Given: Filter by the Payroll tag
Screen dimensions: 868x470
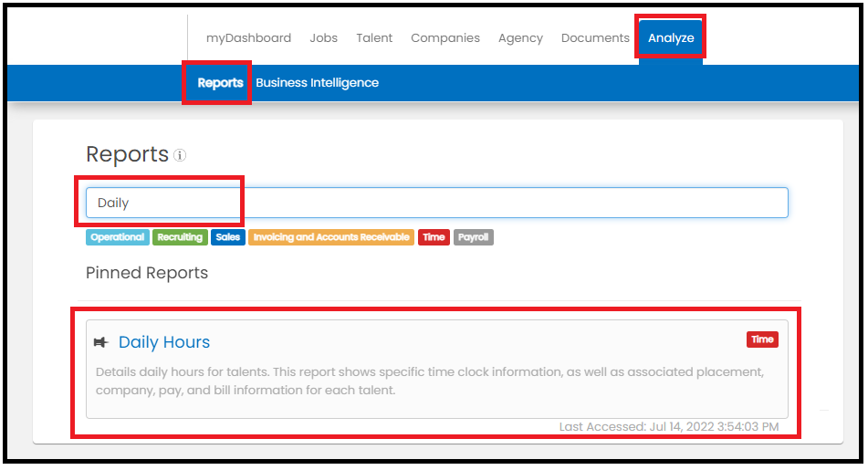Looking at the screenshot, I should (474, 237).
